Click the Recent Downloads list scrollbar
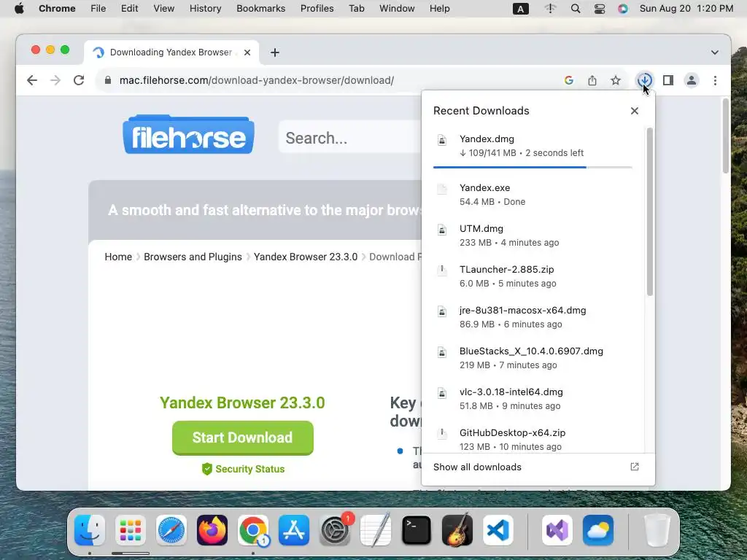The width and height of the screenshot is (747, 560). (650, 211)
